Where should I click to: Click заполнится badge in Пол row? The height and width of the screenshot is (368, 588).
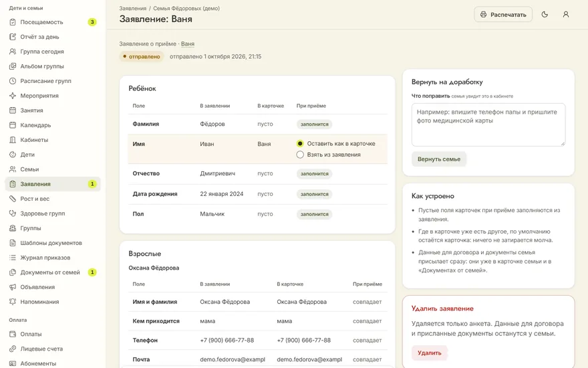314,214
